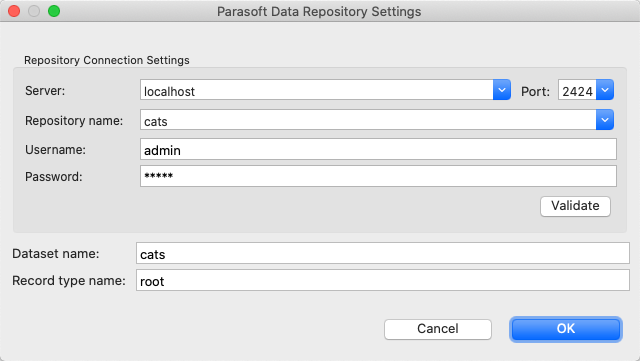The image size is (640, 361).
Task: Click the Record type name label
Action: click(69, 281)
